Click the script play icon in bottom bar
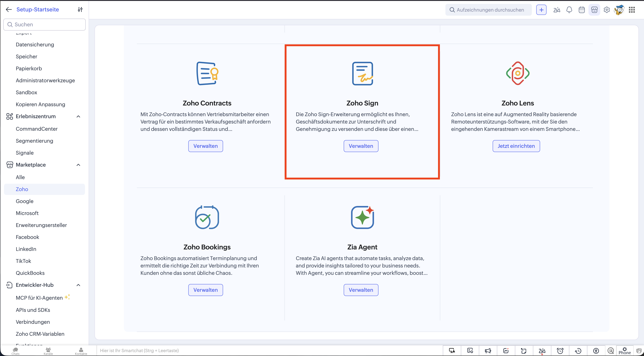The width and height of the screenshot is (644, 356). (x=470, y=350)
